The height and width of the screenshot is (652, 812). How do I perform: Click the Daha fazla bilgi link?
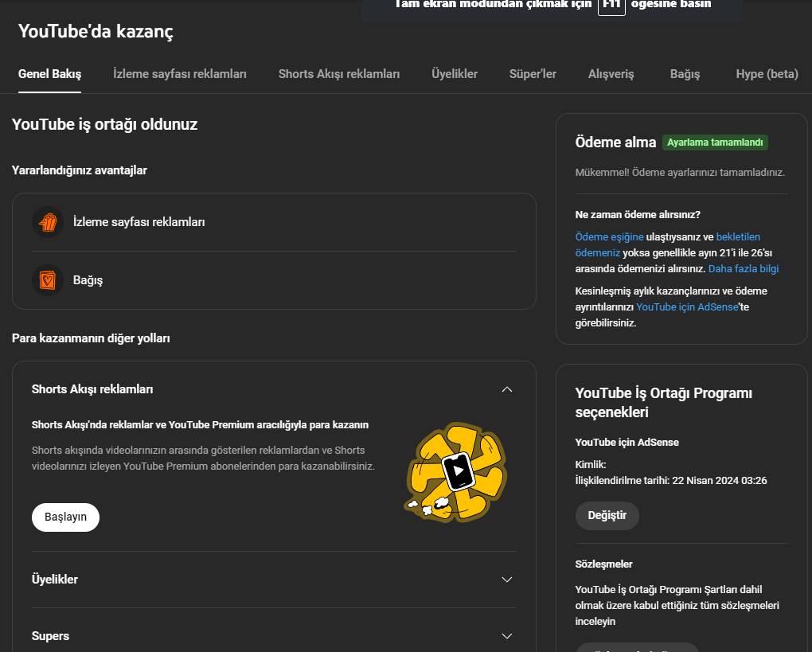tap(744, 269)
